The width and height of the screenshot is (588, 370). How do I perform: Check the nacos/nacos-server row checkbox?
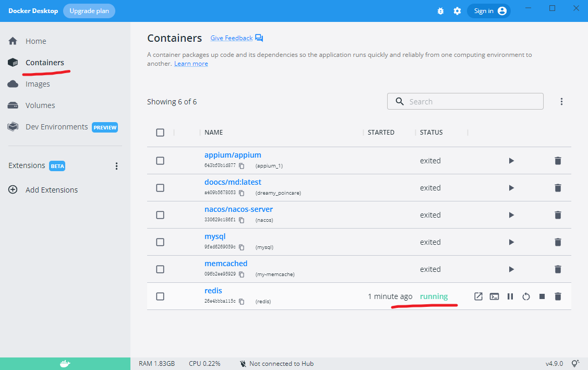[160, 215]
